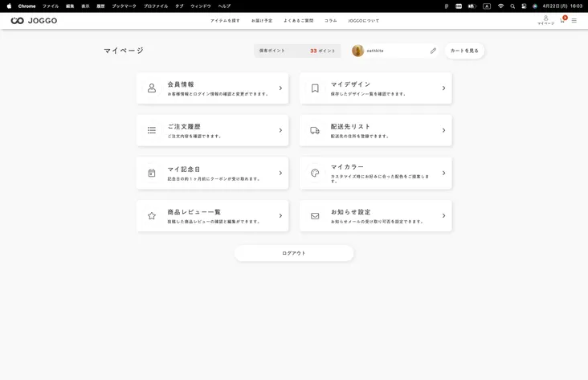Expand ご注文履歴 via its chevron arrow
588x380 pixels.
pyautogui.click(x=280, y=130)
